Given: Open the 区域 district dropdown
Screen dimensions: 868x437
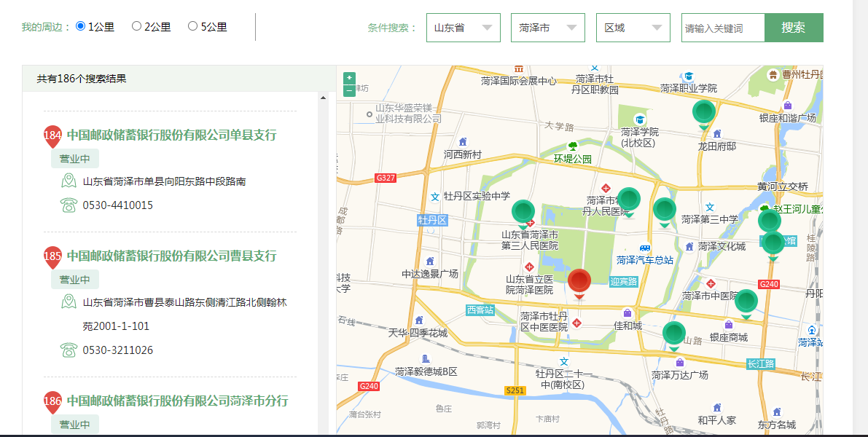Looking at the screenshot, I should [x=633, y=28].
